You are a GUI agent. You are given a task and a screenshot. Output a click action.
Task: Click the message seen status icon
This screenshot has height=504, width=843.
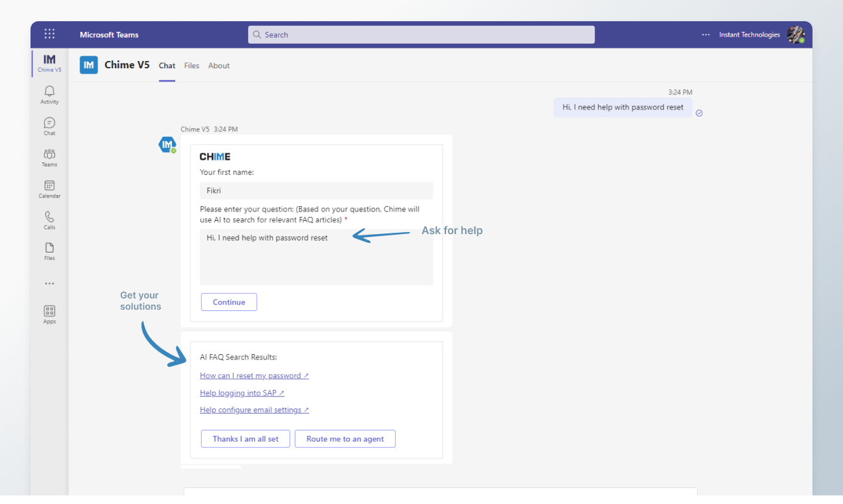coord(699,113)
